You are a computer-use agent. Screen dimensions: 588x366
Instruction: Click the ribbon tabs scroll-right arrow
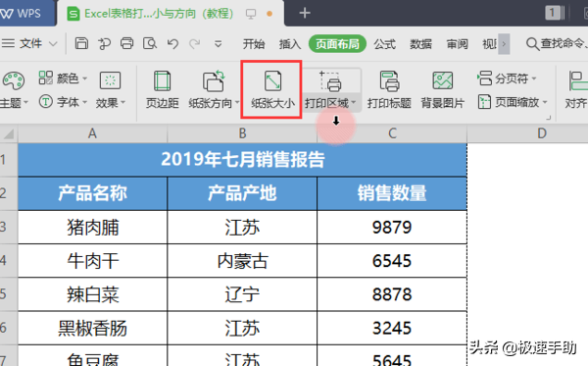click(504, 44)
